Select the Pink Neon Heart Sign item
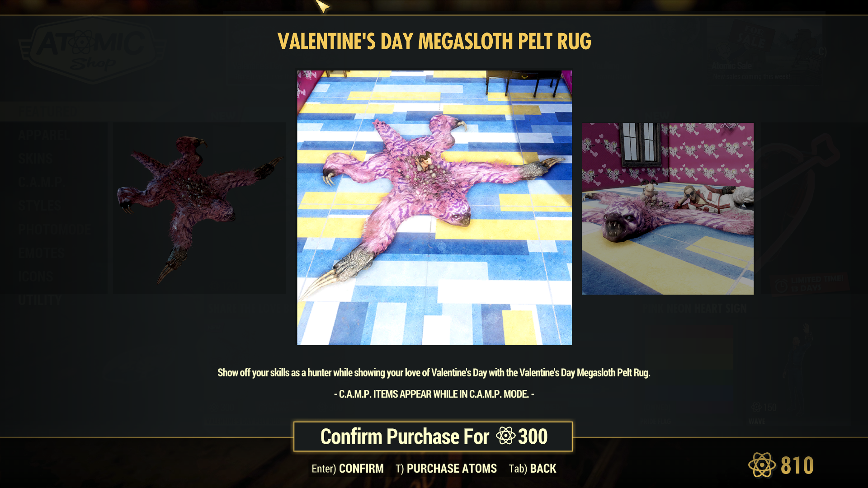Image resolution: width=868 pixels, height=488 pixels. [695, 309]
